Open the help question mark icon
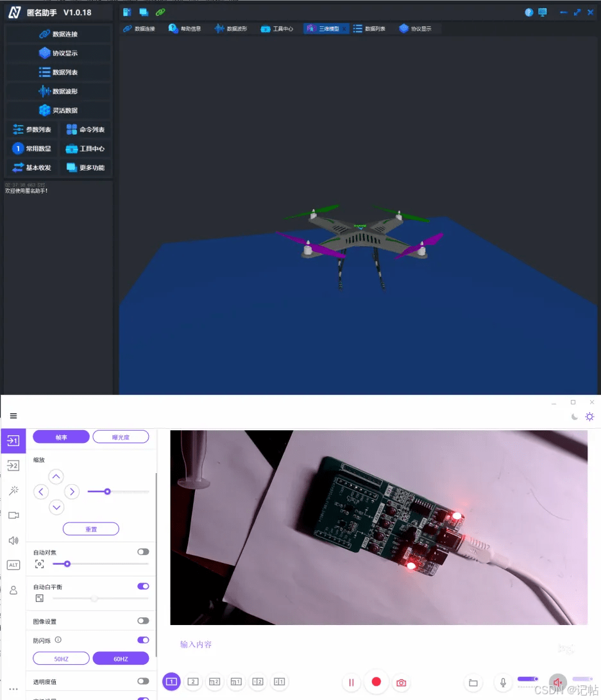This screenshot has height=700, width=601. click(529, 13)
